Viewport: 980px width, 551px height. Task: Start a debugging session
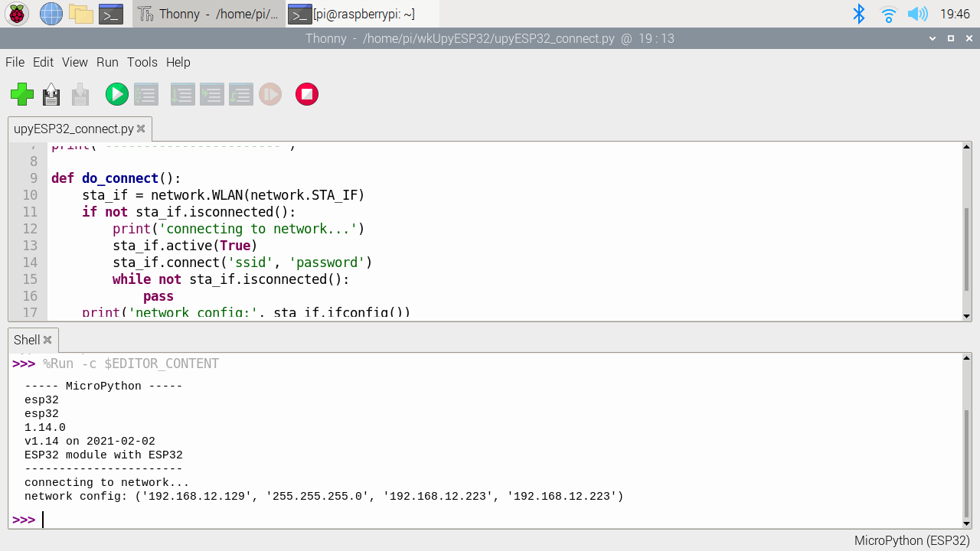(145, 94)
